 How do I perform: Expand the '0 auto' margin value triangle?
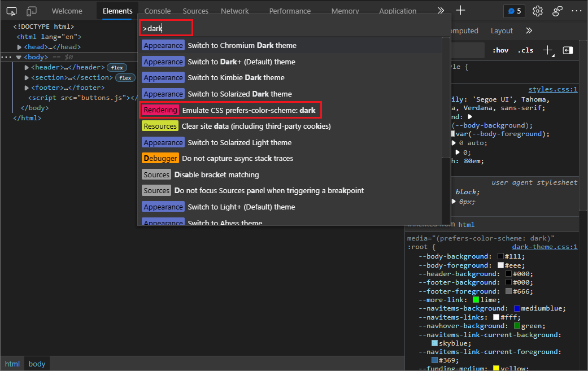tap(454, 143)
